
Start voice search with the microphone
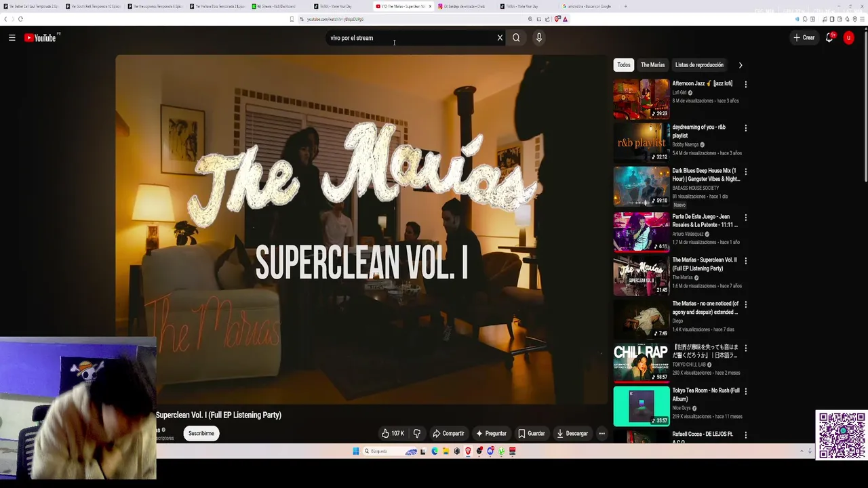tap(539, 38)
